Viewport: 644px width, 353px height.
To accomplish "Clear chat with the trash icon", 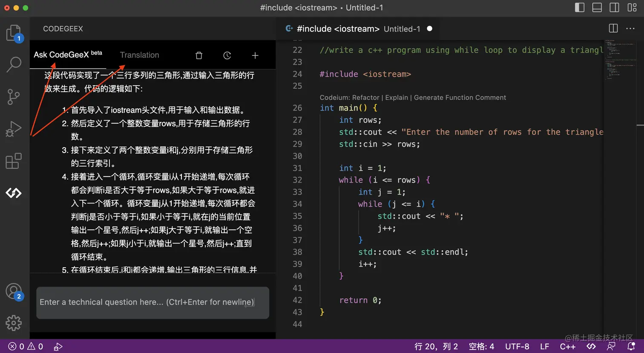I will click(198, 55).
